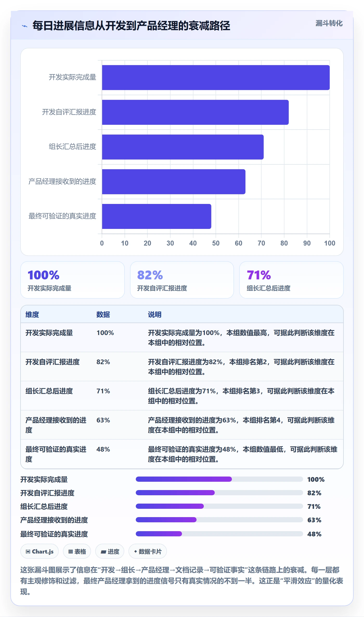Click the chart axis label 50
The height and width of the screenshot is (617, 364).
coord(216,243)
